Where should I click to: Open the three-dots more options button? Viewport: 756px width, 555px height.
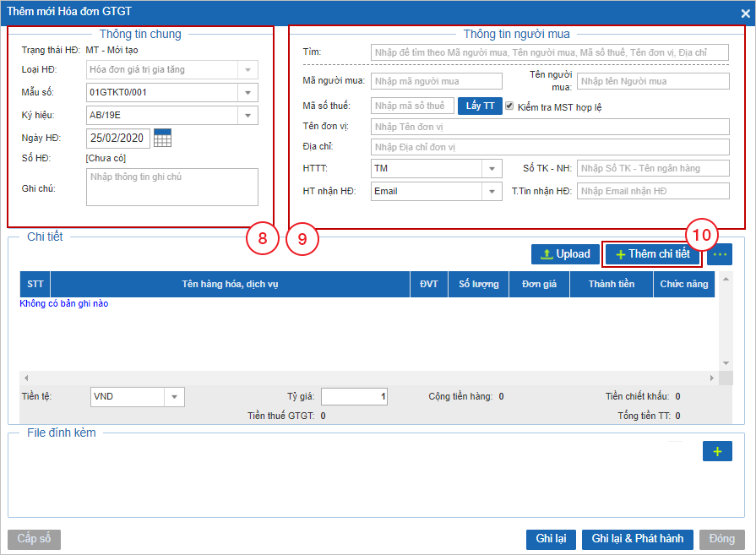pyautogui.click(x=720, y=254)
